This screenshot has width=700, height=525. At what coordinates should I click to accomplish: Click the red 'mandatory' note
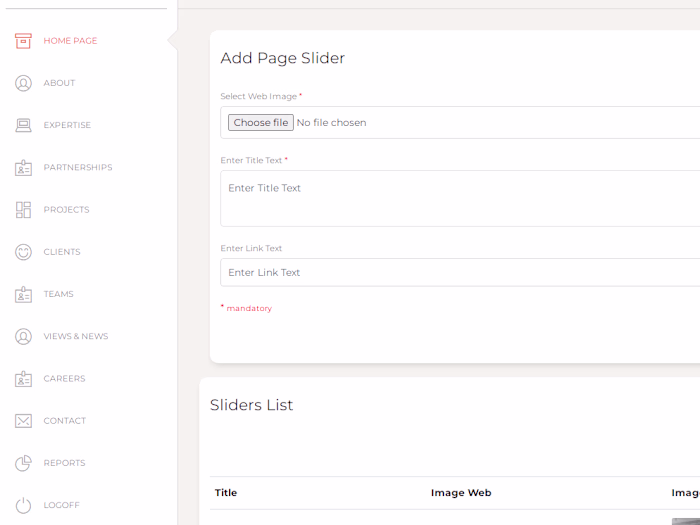(249, 308)
